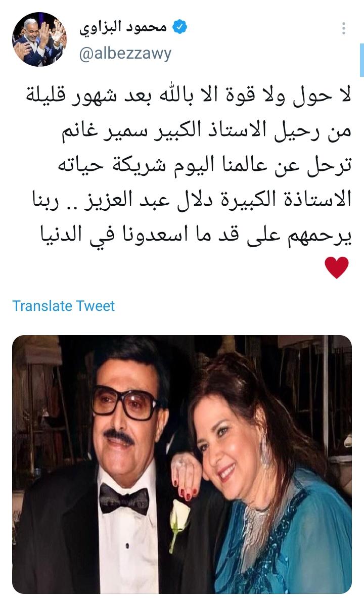Click the black bow tie in the photo
Viewport: 364px width, 598px height.
point(124,499)
